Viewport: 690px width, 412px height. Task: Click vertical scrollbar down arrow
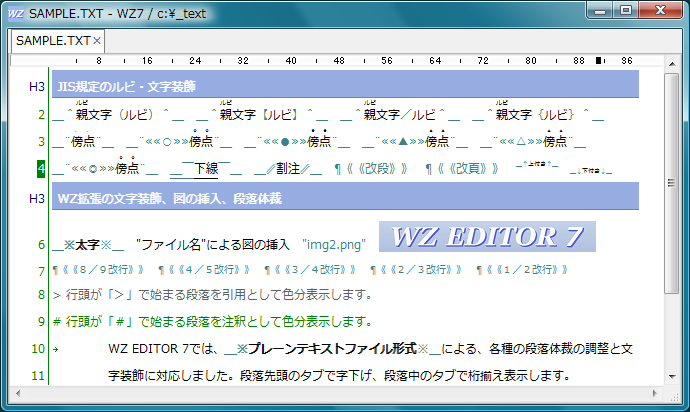(672, 377)
